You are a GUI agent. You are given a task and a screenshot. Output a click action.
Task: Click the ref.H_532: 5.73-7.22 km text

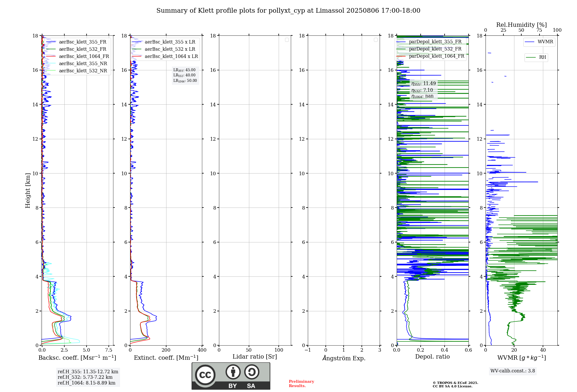[85, 377]
